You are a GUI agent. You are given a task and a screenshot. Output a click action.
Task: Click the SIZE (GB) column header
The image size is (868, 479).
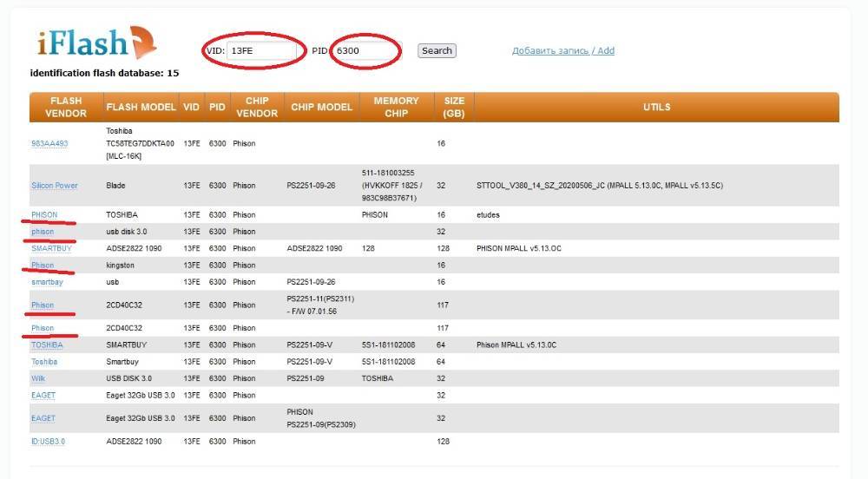[x=454, y=108]
